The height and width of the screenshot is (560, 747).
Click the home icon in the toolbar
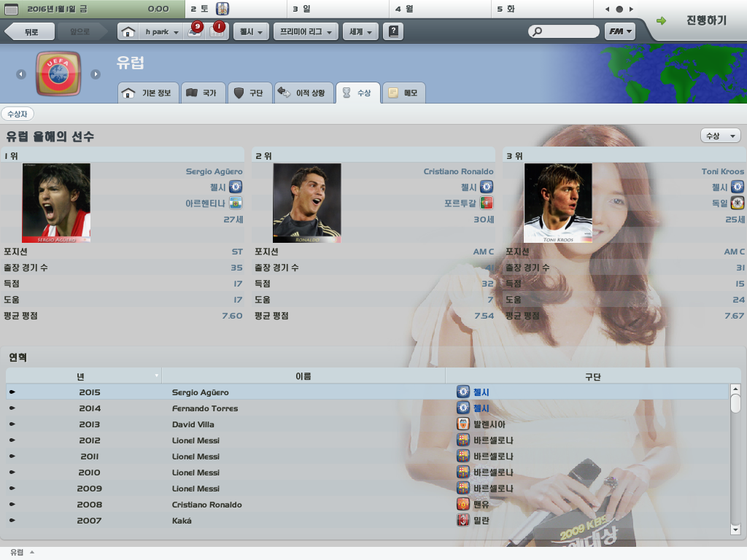pos(128,32)
